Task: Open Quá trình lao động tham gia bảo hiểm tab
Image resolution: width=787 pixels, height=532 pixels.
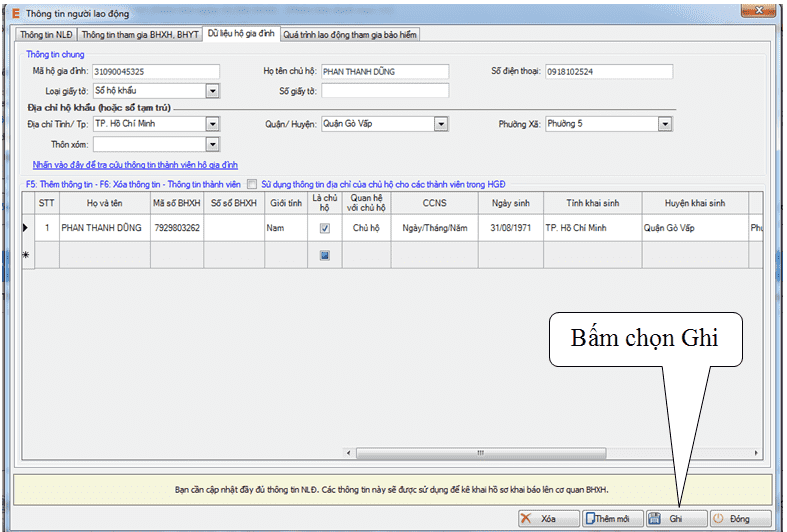Action: click(350, 34)
